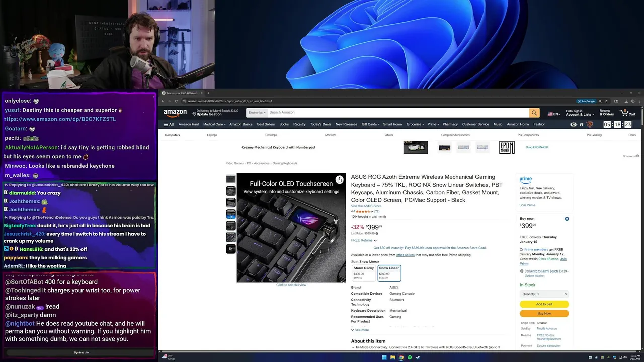Open the All hamburger menu
Viewport: 644px width, 362px height.
click(x=169, y=124)
